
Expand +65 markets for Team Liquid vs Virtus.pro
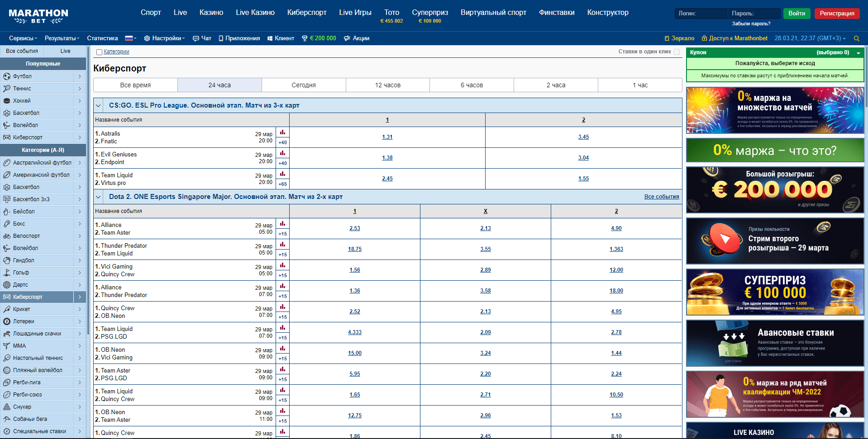tap(282, 184)
